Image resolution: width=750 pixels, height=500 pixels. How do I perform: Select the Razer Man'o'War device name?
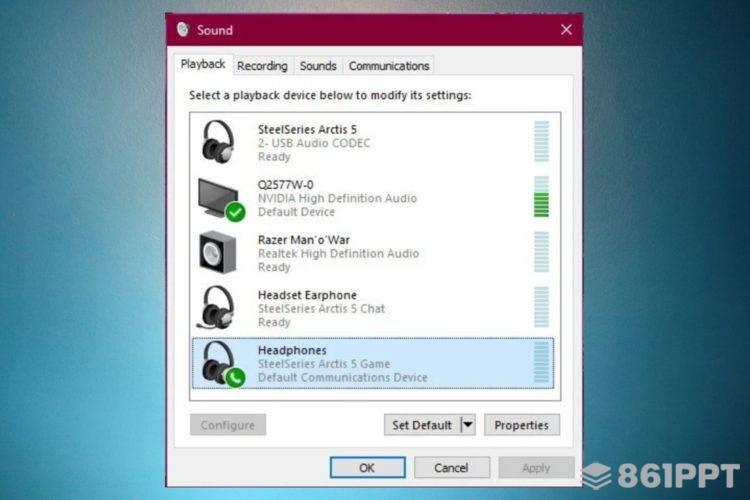(x=304, y=240)
